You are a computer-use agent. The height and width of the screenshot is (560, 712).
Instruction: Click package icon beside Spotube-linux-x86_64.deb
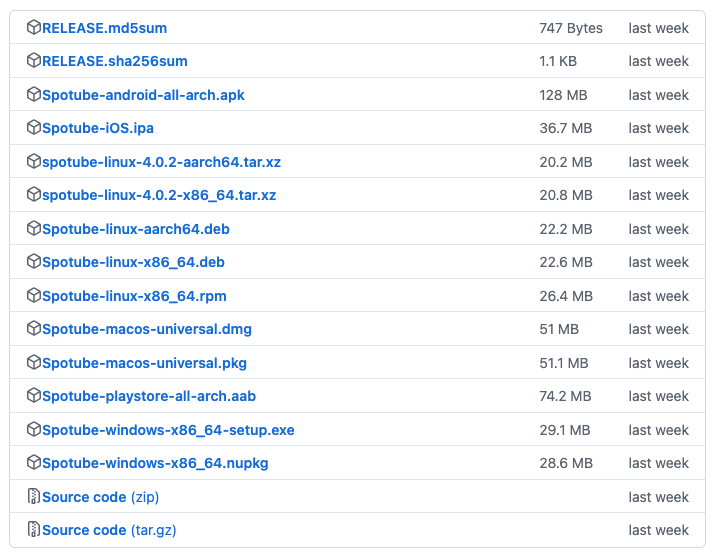pos(34,262)
